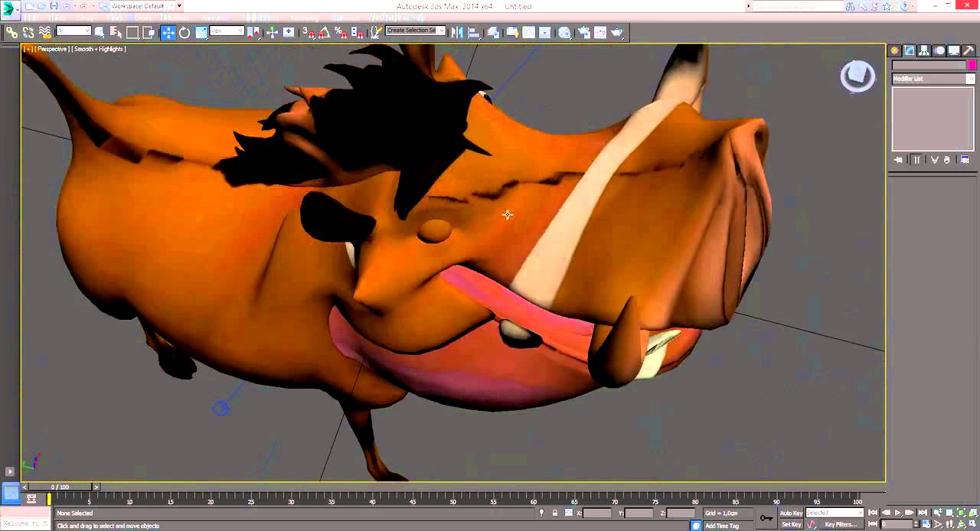Click the Align tool
Image resolution: width=980 pixels, height=531 pixels.
[473, 32]
